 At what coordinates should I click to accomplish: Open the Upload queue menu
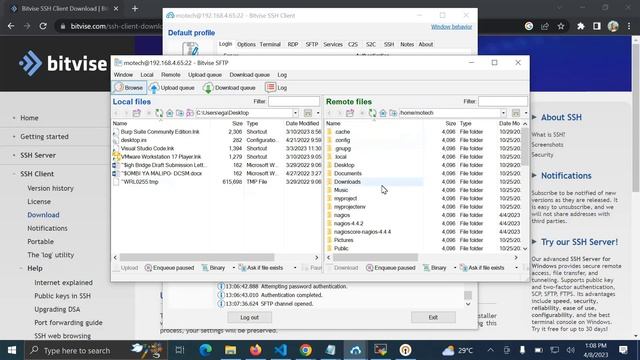pos(205,75)
